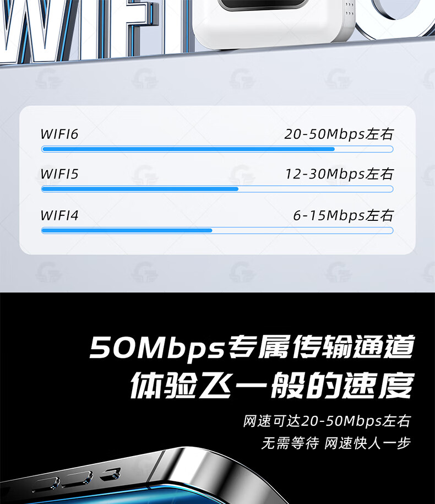Click the 50Mbps专属传输通道 headline
Screen dimensions: 435x504
pos(252,347)
